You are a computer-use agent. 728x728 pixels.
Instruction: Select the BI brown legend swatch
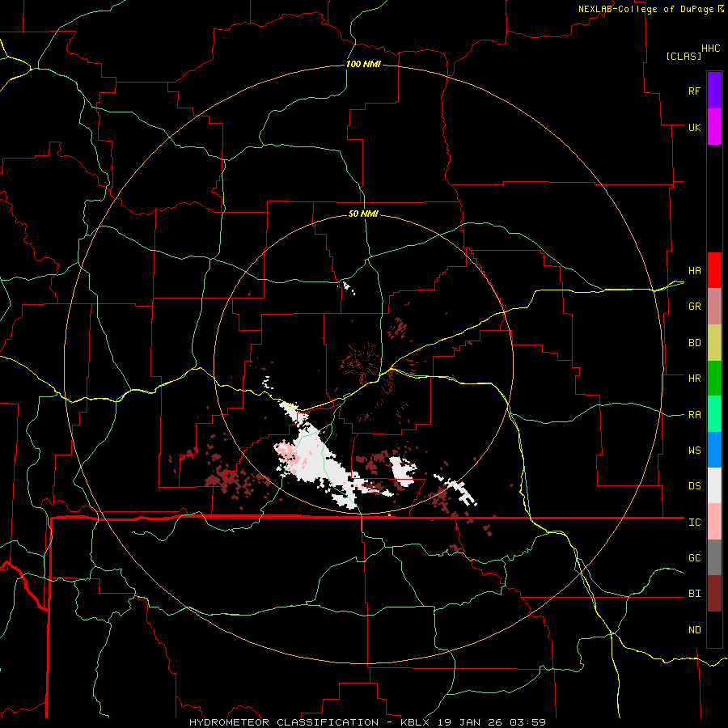tap(714, 594)
